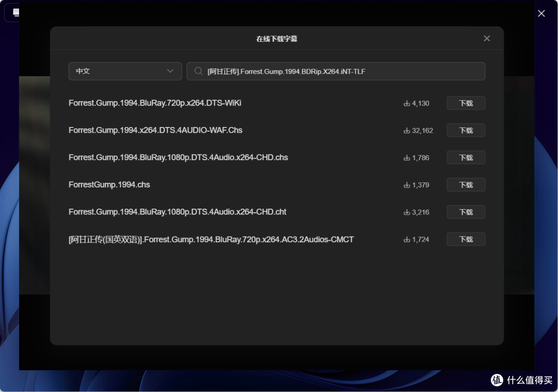Download the ForrestGump.1994.chs subtitle
Image resolution: width=558 pixels, height=392 pixels.
click(x=466, y=185)
